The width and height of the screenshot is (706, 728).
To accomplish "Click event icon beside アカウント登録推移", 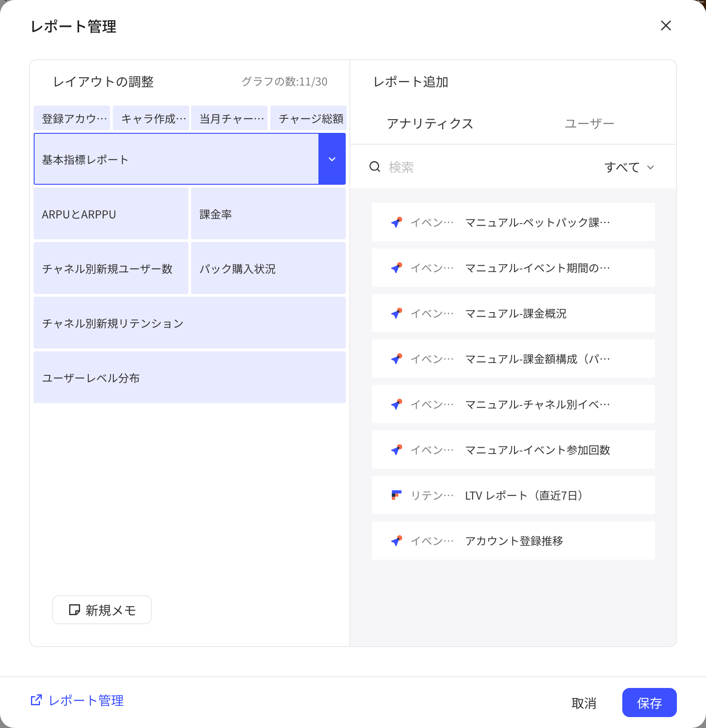I will [397, 541].
